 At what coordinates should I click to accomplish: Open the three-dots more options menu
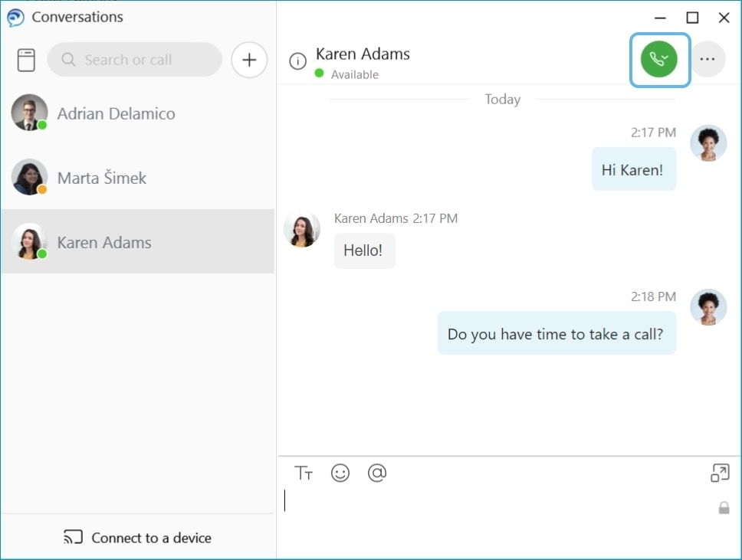click(708, 59)
